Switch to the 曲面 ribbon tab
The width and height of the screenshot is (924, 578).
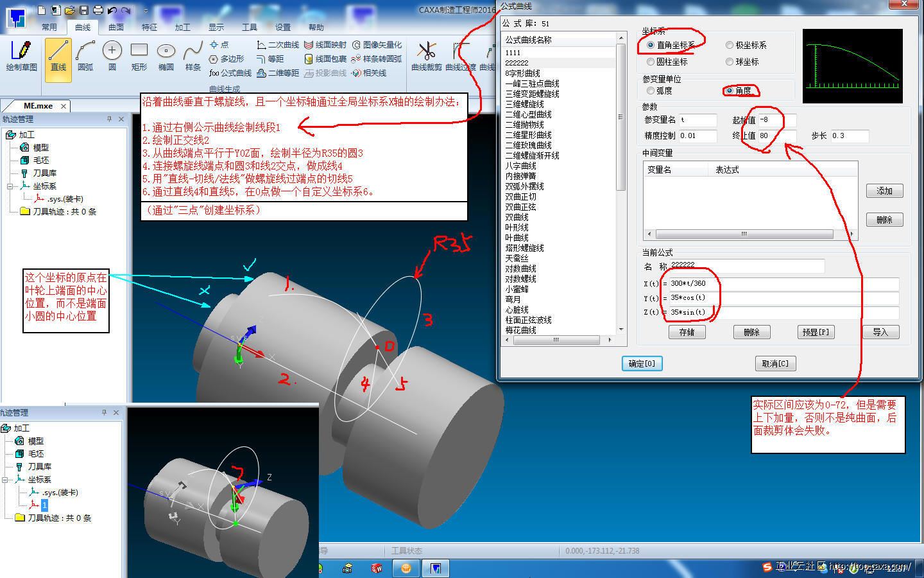point(116,27)
